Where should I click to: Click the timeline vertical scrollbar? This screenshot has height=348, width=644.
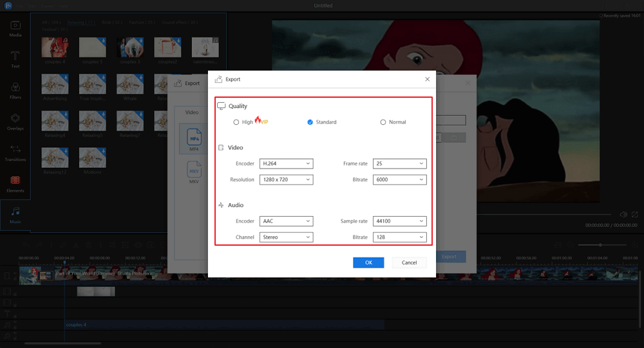pos(641,299)
